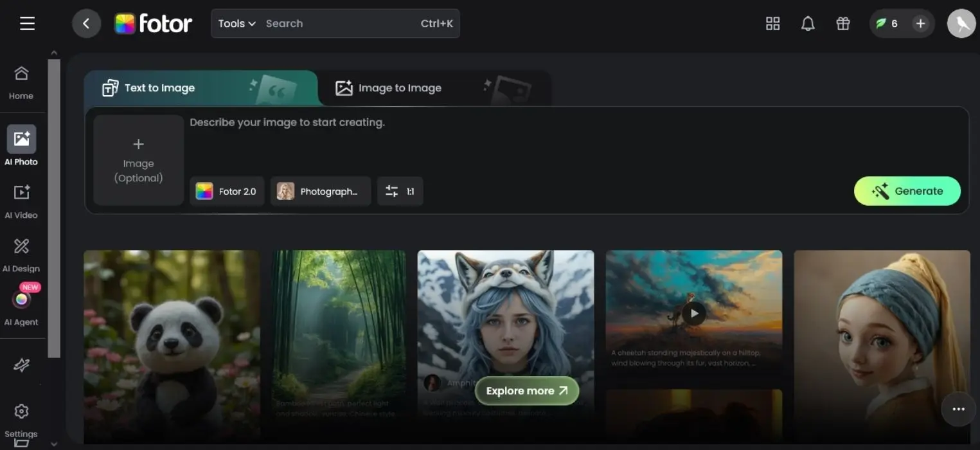980x450 pixels.
Task: Open the gift rewards icon
Action: coord(842,24)
